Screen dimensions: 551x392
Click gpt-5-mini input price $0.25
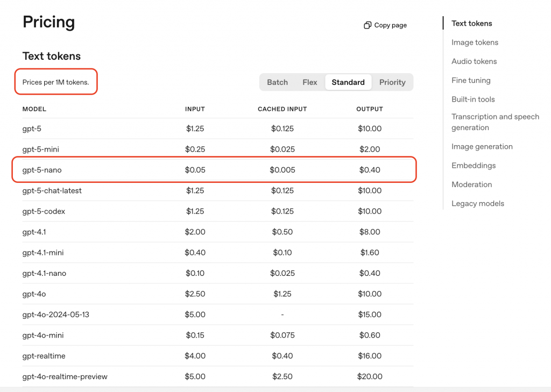point(195,149)
